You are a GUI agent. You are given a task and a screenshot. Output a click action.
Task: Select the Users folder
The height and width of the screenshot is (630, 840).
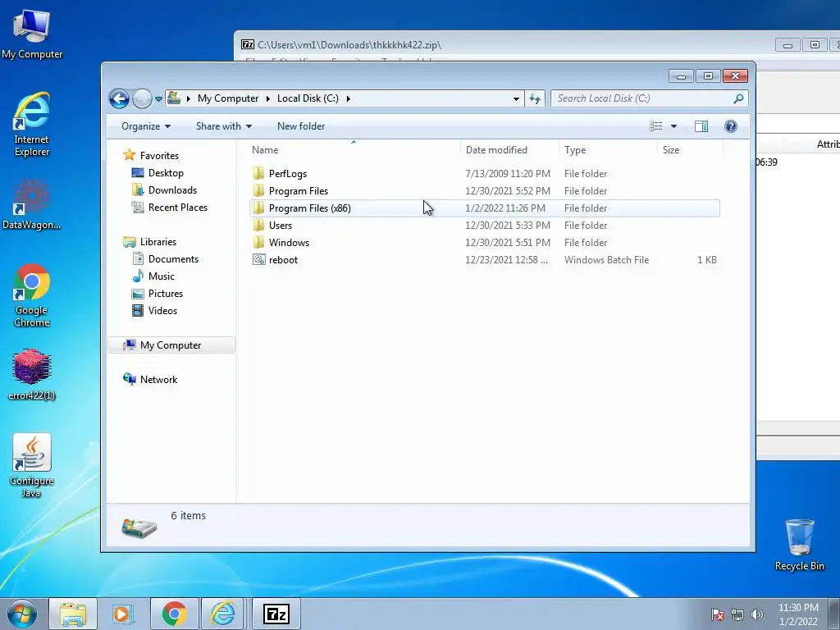(x=485, y=225)
